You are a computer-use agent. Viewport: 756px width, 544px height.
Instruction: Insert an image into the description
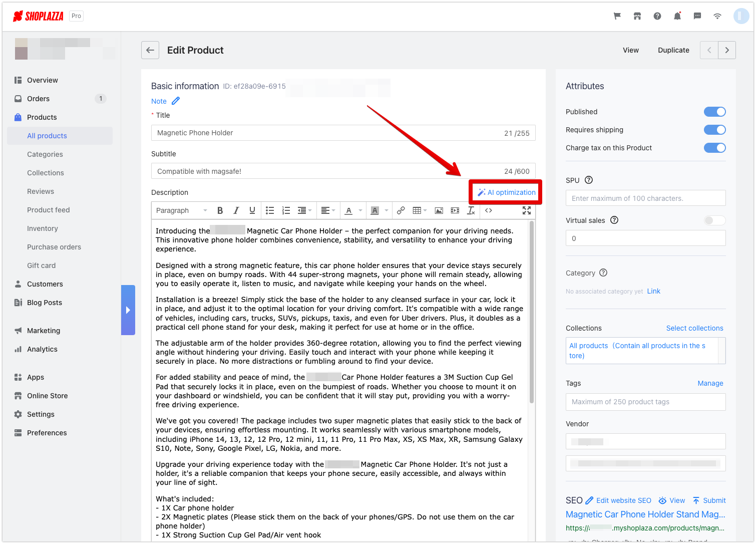tap(439, 210)
